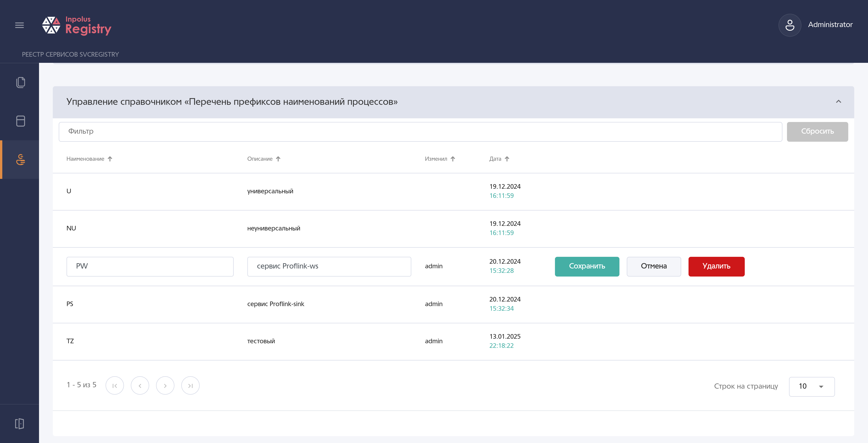This screenshot has width=868, height=443.
Task: Select the U row name
Action: coord(69,191)
